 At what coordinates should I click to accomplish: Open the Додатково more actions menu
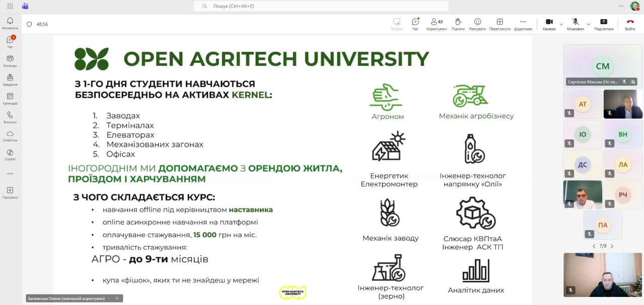click(523, 24)
